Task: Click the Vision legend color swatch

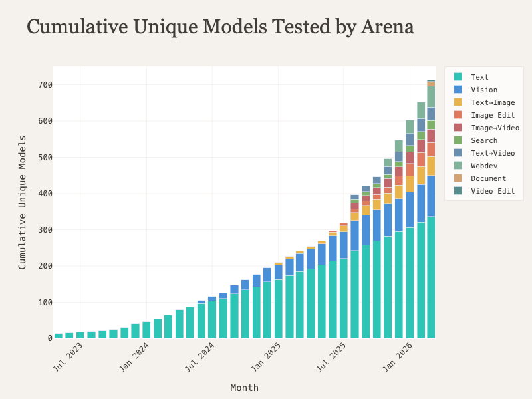Action: coord(458,90)
